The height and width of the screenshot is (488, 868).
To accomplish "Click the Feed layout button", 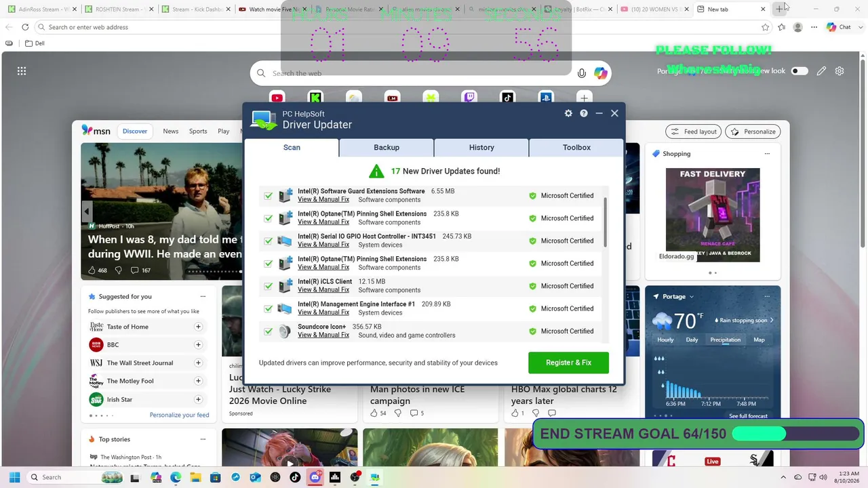I will pyautogui.click(x=693, y=131).
